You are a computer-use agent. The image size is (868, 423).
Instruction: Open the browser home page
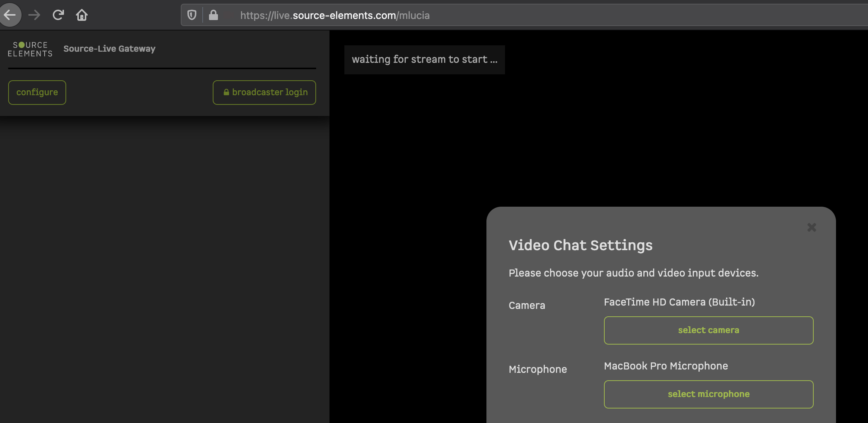point(82,15)
